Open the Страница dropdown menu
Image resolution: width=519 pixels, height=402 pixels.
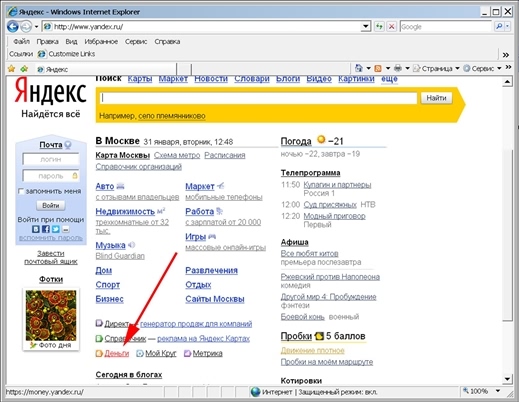[436, 68]
